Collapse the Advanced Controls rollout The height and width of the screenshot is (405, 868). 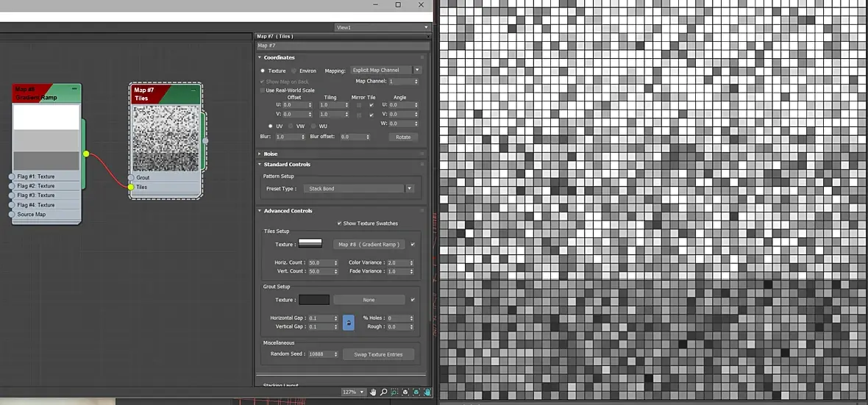[x=288, y=211]
